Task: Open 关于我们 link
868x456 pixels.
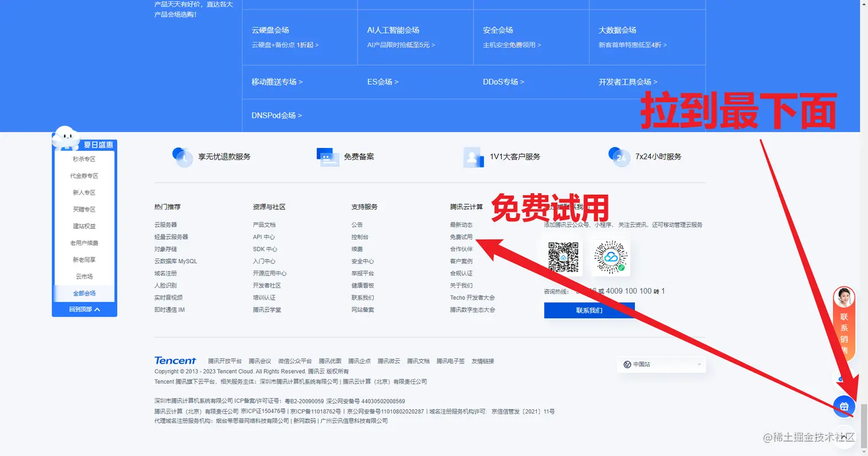Action: pos(461,286)
